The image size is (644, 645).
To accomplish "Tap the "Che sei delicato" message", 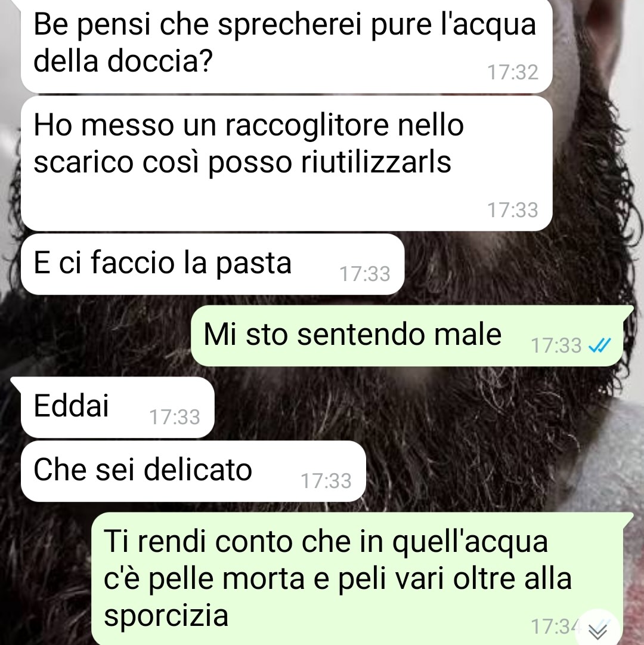I will (x=193, y=471).
